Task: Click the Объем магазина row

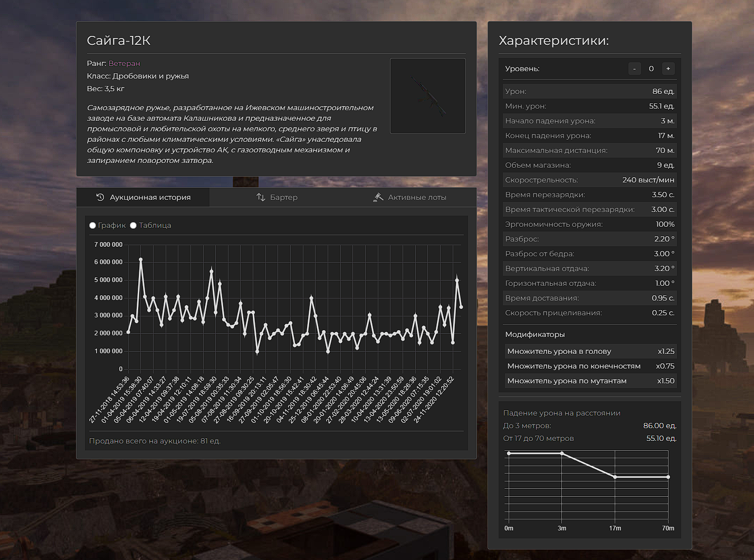Action: click(590, 165)
